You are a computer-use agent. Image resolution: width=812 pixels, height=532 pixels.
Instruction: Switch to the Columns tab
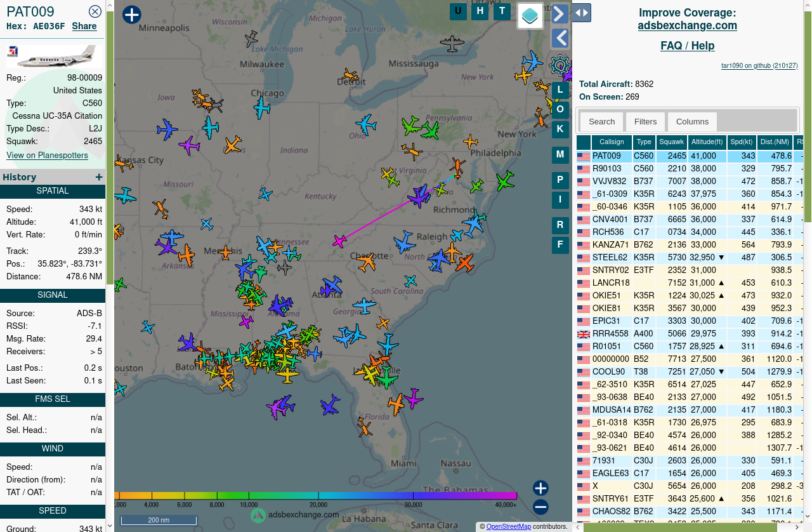pos(692,121)
